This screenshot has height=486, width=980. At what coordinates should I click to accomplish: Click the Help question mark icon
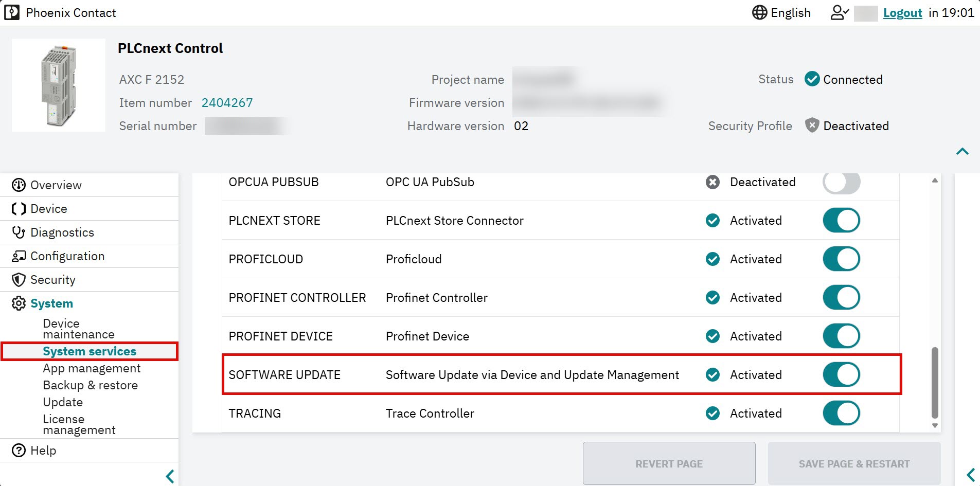pos(19,451)
